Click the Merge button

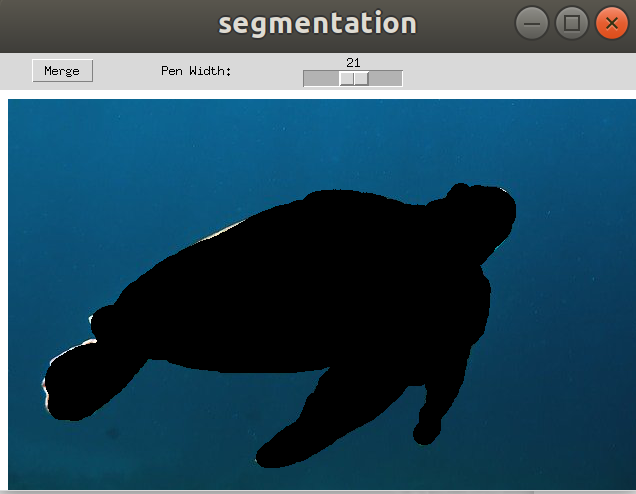tap(62, 71)
